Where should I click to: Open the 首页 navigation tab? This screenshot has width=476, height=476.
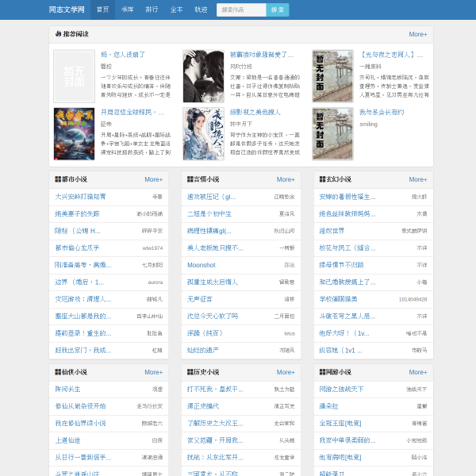click(102, 10)
